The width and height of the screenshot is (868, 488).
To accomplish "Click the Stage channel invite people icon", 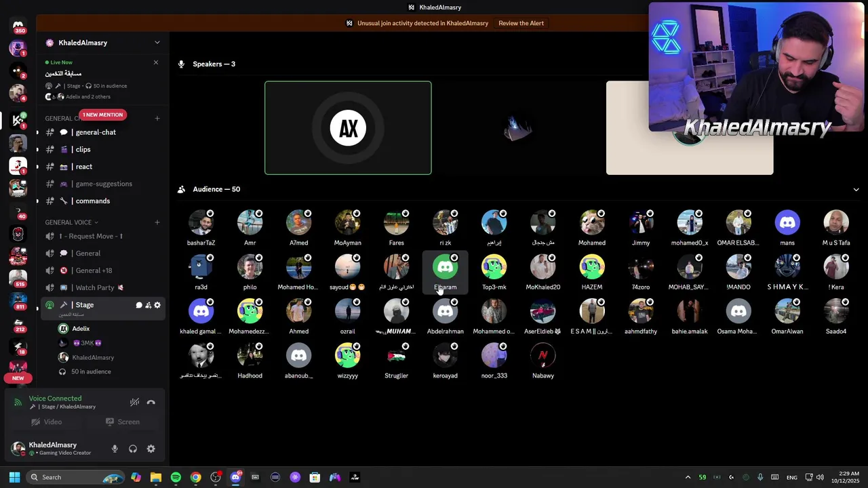I will 148,305.
